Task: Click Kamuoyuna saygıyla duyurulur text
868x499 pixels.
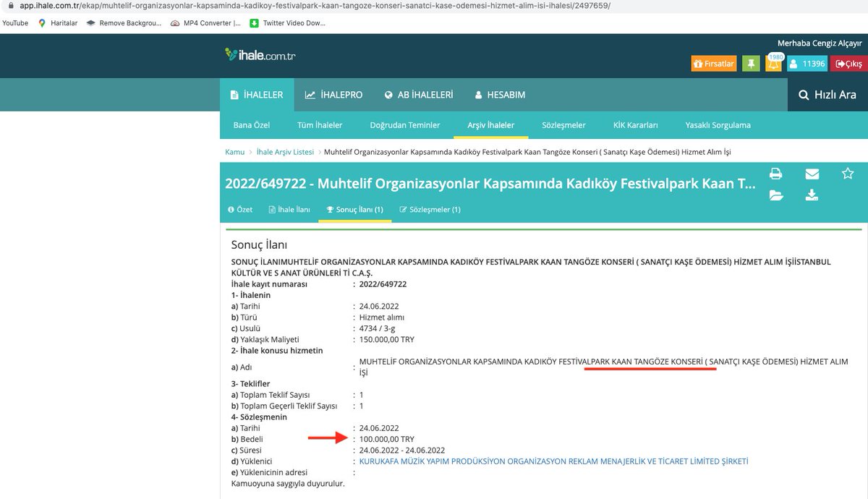Action: [x=288, y=482]
